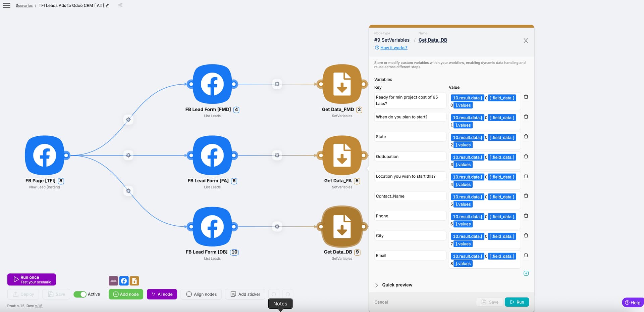The height and width of the screenshot is (312, 644).
Task: Delete the State variable row
Action: (x=526, y=136)
